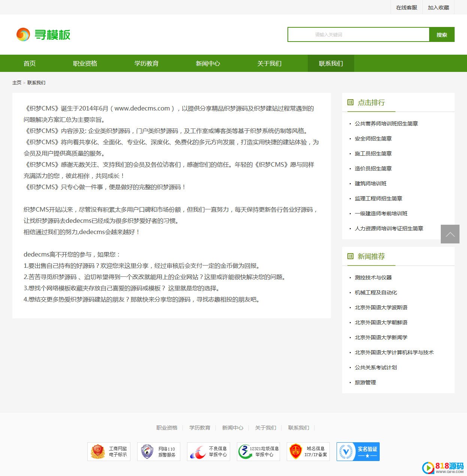Open the 实名验证 badge
467x476 pixels.
[x=358, y=452]
